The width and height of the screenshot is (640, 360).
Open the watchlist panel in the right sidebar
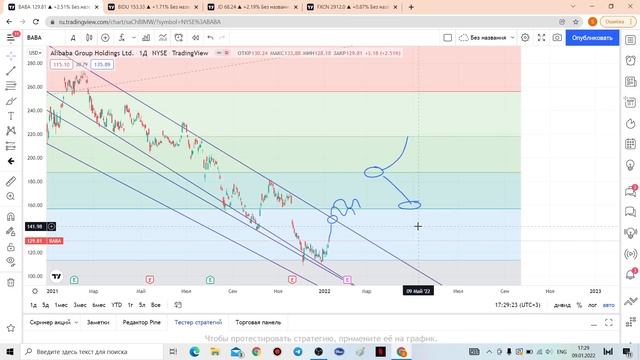coord(631,40)
